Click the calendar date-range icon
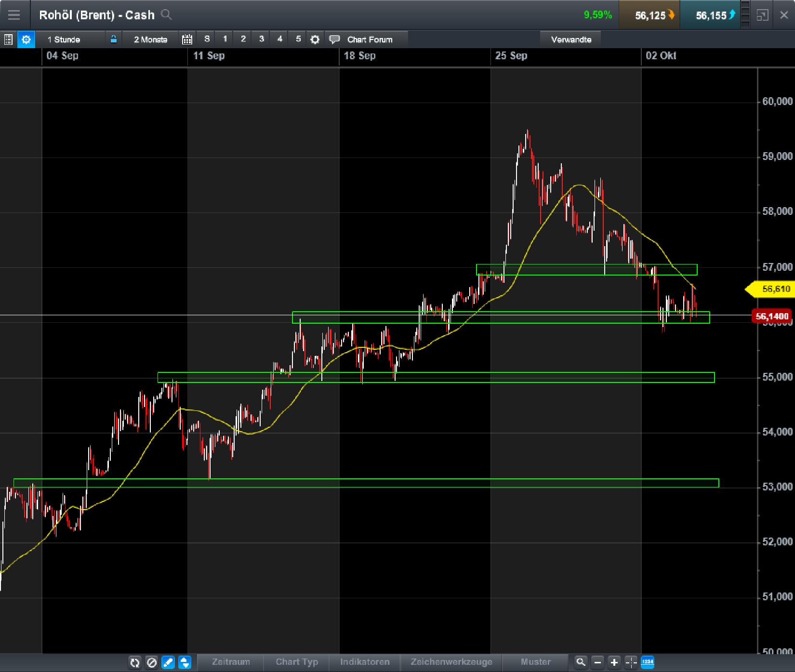The image size is (795, 672). pyautogui.click(x=187, y=40)
